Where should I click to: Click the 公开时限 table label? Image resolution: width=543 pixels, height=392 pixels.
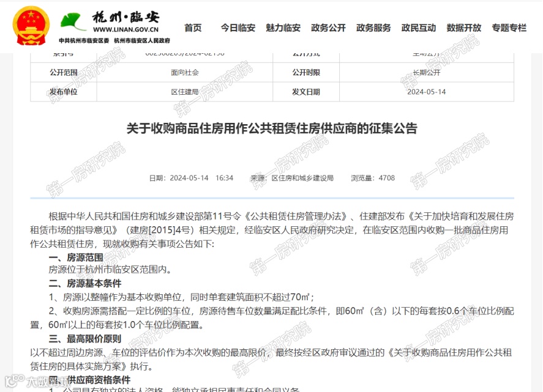pyautogui.click(x=306, y=73)
